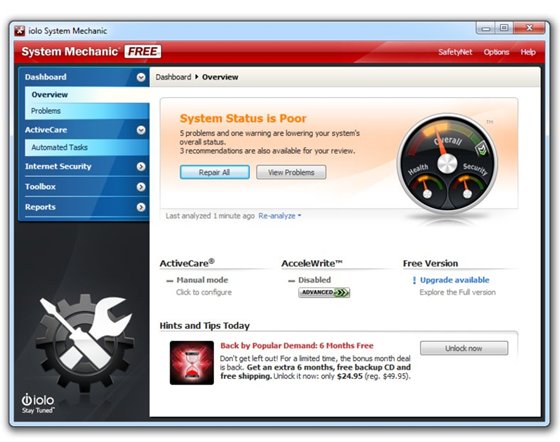Click Manual mode under ActiveCare
This screenshot has width=560, height=442.
(x=202, y=280)
